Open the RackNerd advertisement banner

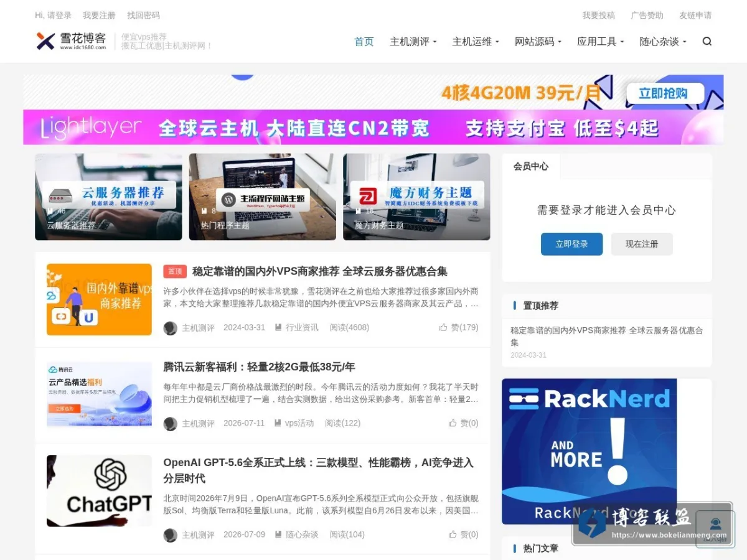(589, 452)
